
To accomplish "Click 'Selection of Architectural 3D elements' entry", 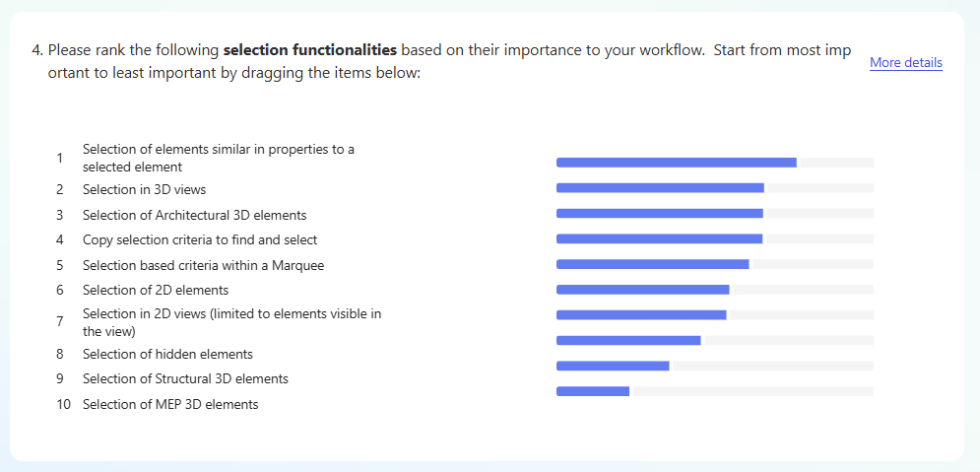I will [194, 215].
